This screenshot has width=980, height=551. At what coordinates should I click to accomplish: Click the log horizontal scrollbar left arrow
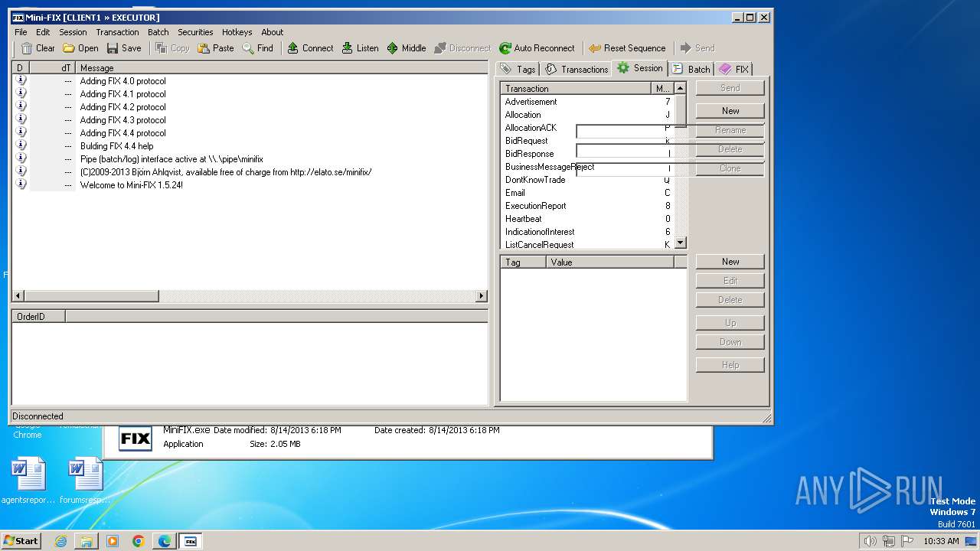18,296
